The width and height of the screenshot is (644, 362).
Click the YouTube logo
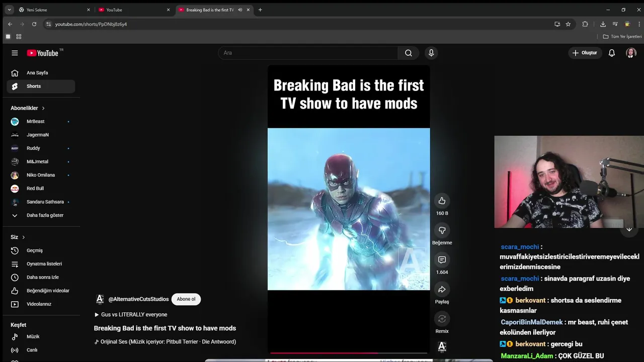click(43, 53)
